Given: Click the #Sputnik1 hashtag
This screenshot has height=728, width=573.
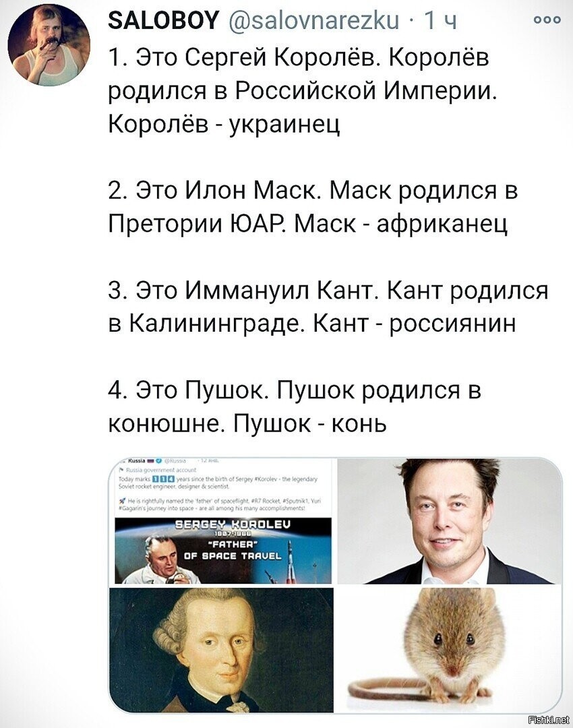Looking at the screenshot, I should coord(295,500).
